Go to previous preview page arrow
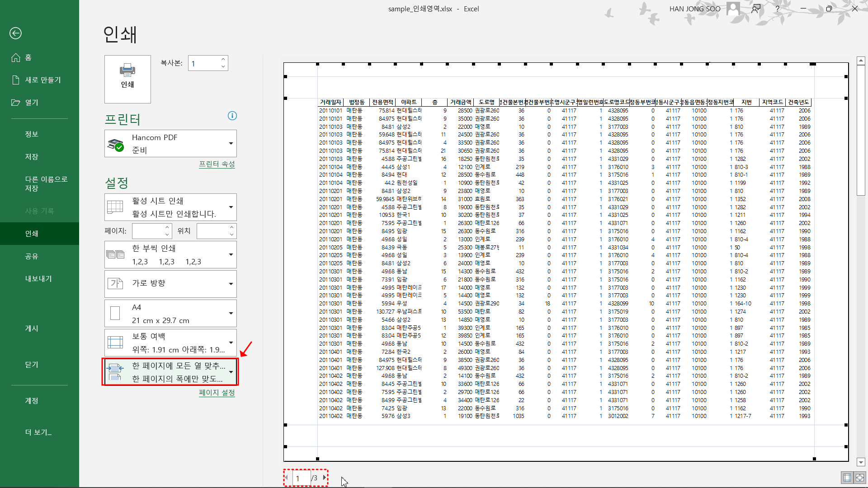Image resolution: width=868 pixels, height=488 pixels. coord(287,478)
